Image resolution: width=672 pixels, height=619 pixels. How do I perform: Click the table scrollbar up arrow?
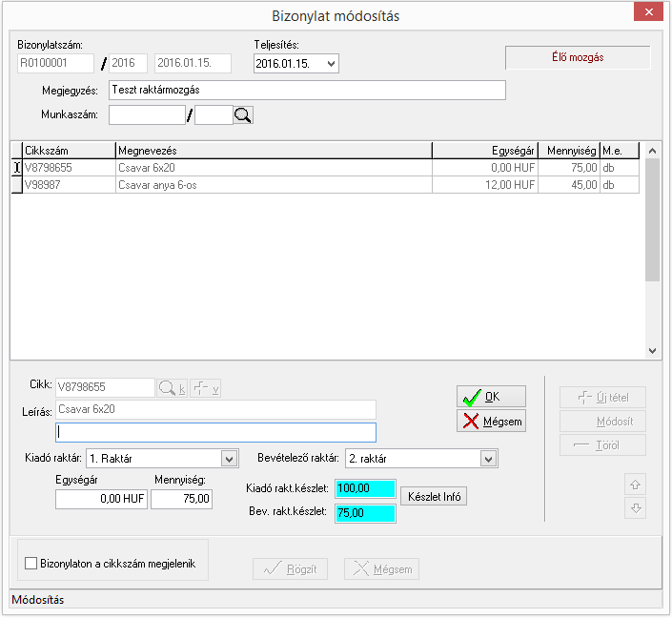tap(652, 151)
